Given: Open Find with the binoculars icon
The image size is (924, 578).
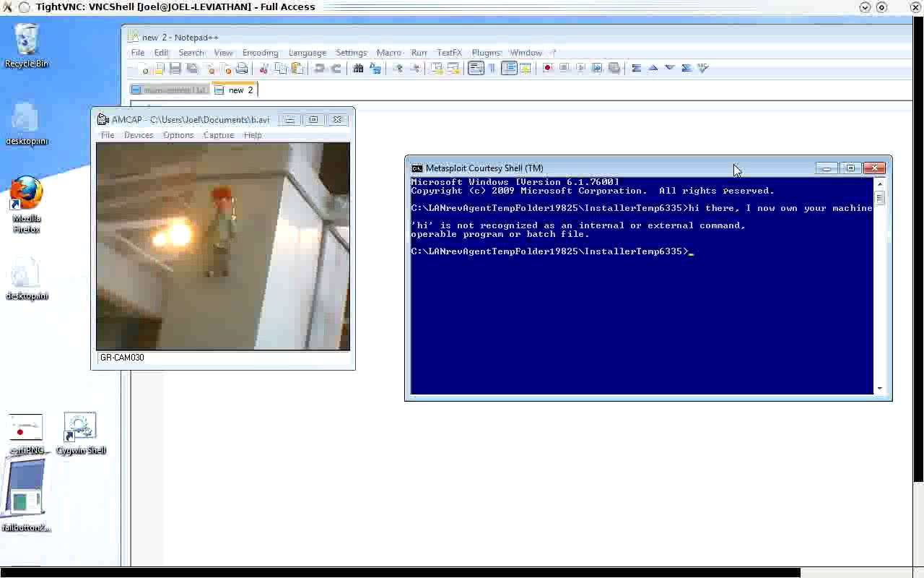Looking at the screenshot, I should coord(358,68).
